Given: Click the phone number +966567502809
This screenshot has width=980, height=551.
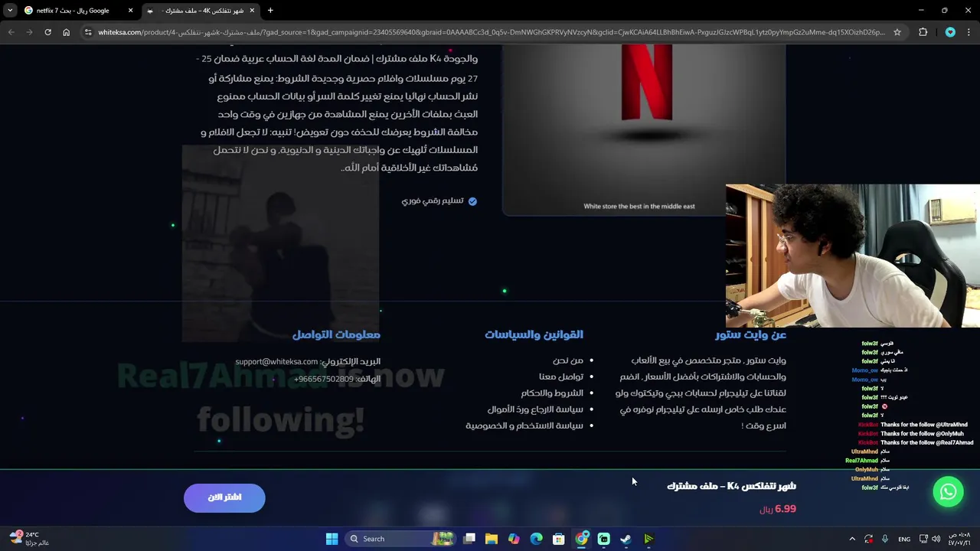Looking at the screenshot, I should (324, 379).
